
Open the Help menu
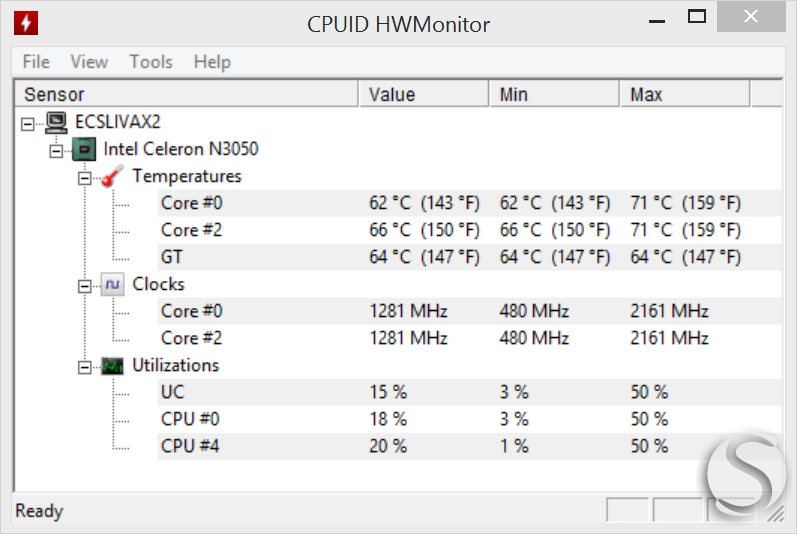pyautogui.click(x=212, y=62)
